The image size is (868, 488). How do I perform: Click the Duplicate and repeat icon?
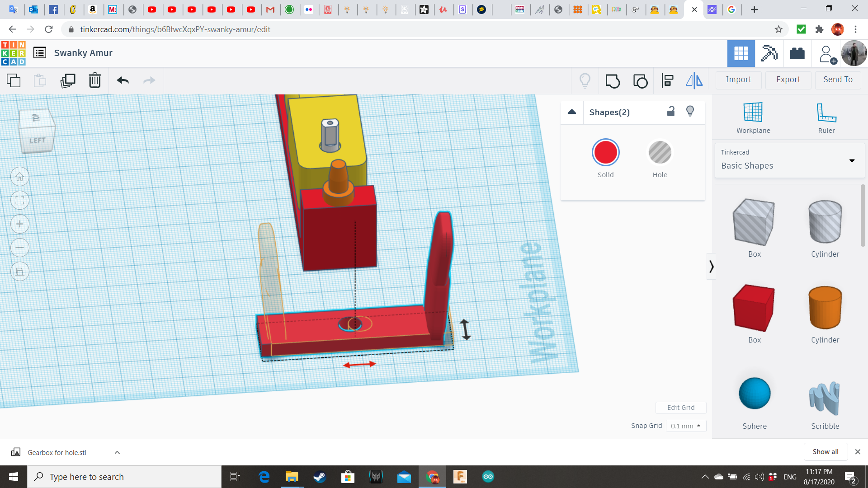[68, 80]
